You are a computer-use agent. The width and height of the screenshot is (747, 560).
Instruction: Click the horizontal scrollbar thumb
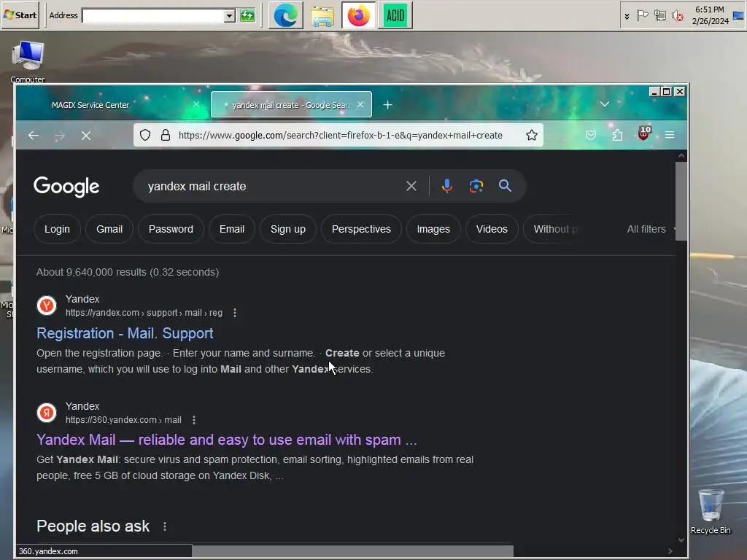352,551
